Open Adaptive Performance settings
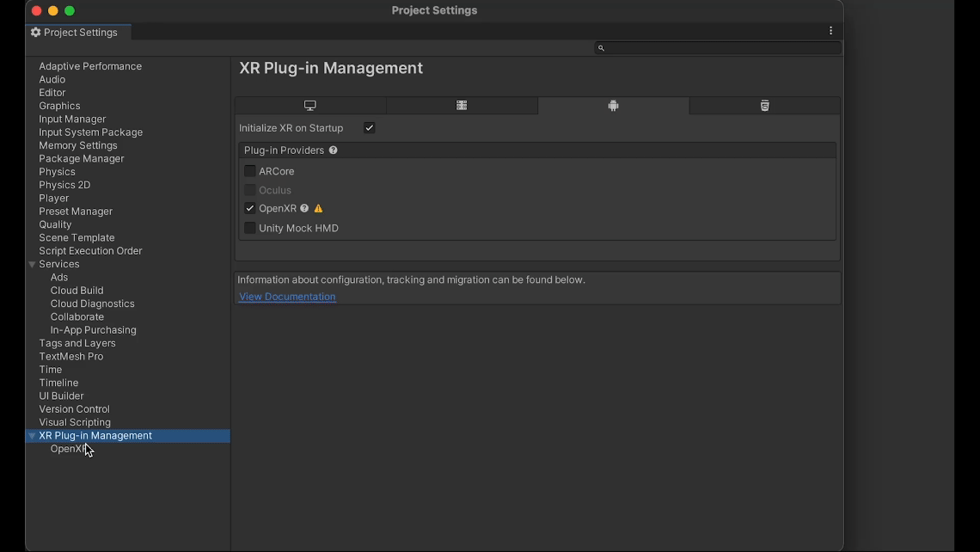980x552 pixels. tap(90, 66)
